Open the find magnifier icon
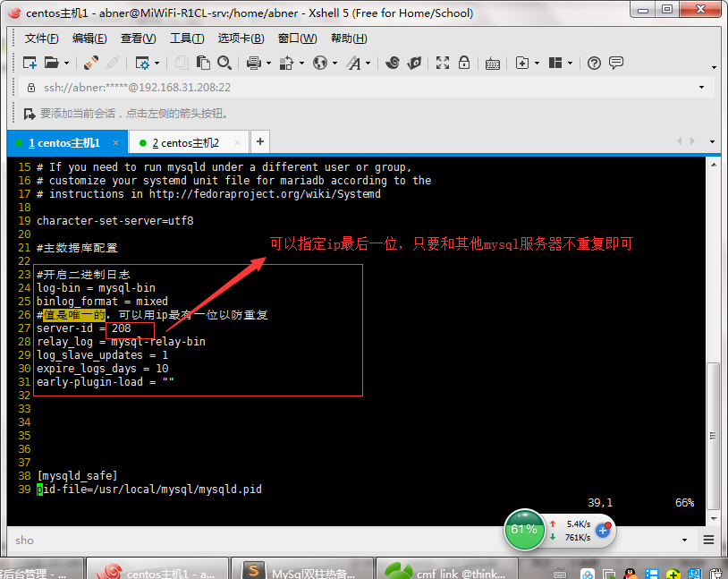This screenshot has height=579, width=728. (x=224, y=63)
